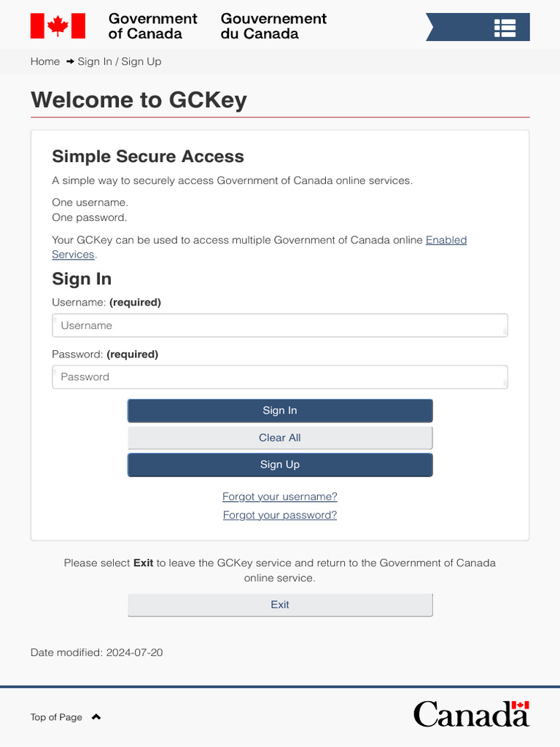Click the "Gouvernement du Canada" French title
Viewport: 560px width, 747px height.
click(273, 26)
